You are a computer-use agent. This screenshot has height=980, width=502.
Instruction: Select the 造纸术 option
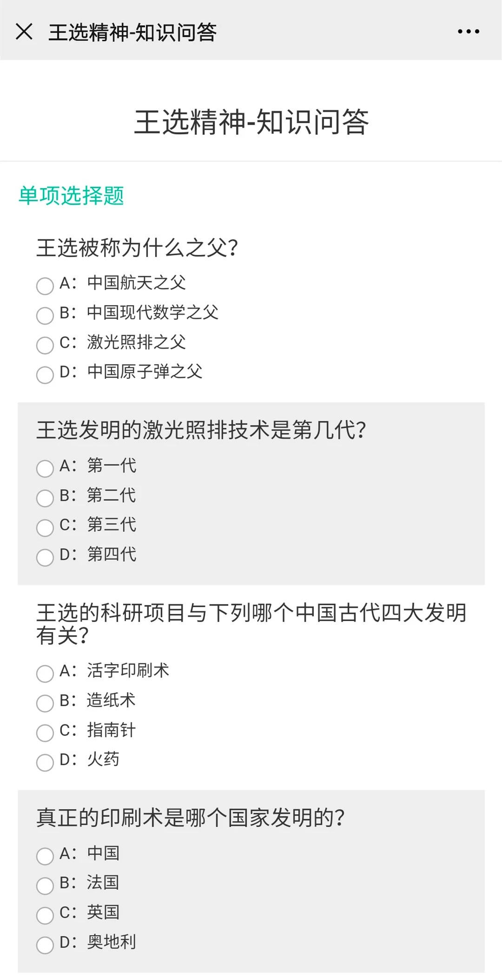(45, 703)
